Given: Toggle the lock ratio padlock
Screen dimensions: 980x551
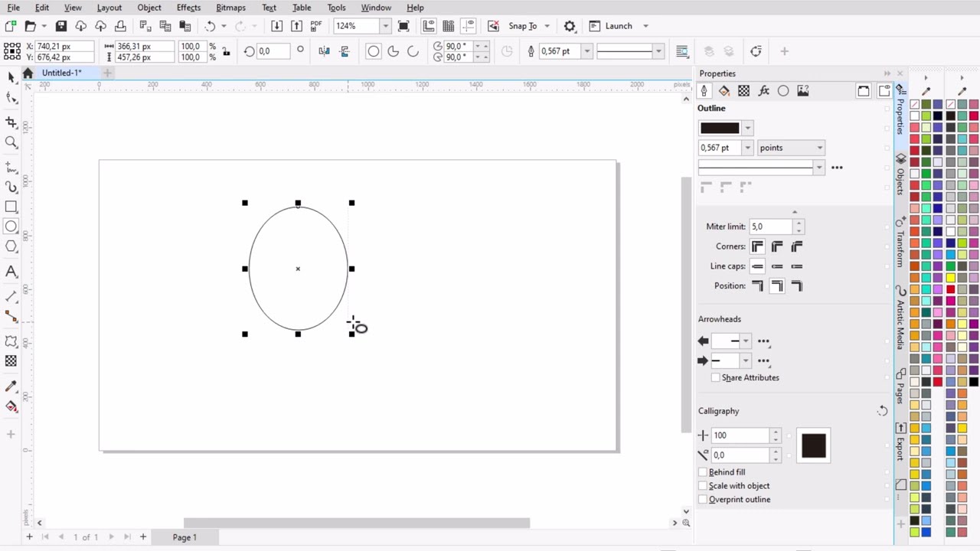Looking at the screenshot, I should pos(226,51).
